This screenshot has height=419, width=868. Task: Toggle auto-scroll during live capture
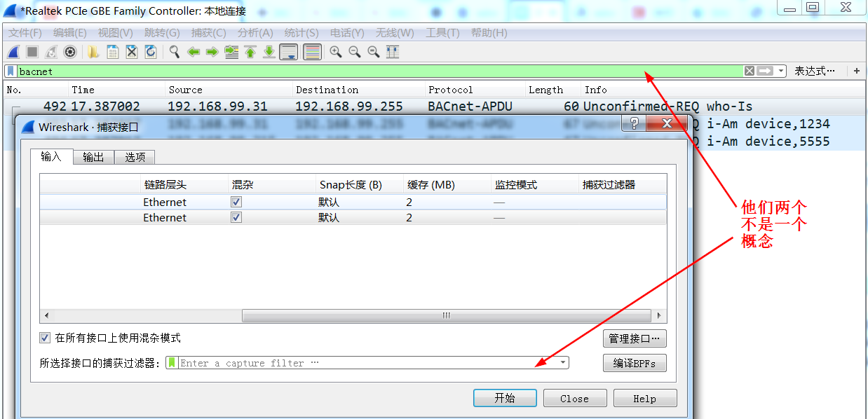288,52
